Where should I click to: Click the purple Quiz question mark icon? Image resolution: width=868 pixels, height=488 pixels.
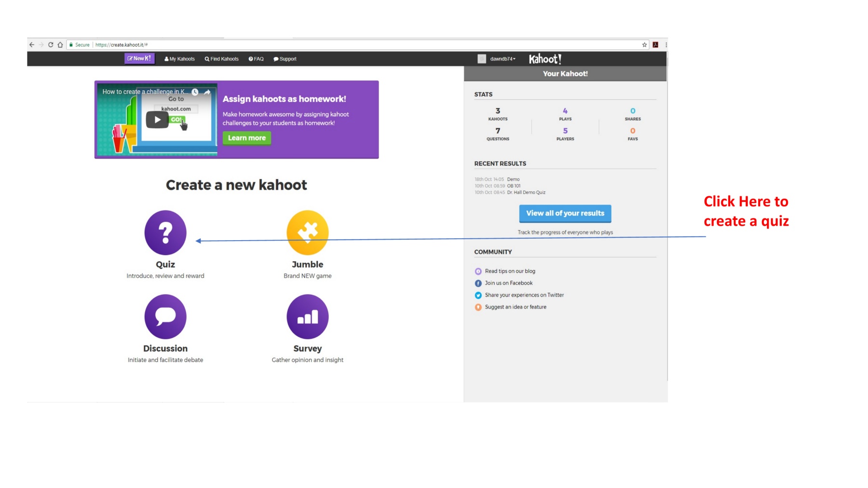[165, 232]
